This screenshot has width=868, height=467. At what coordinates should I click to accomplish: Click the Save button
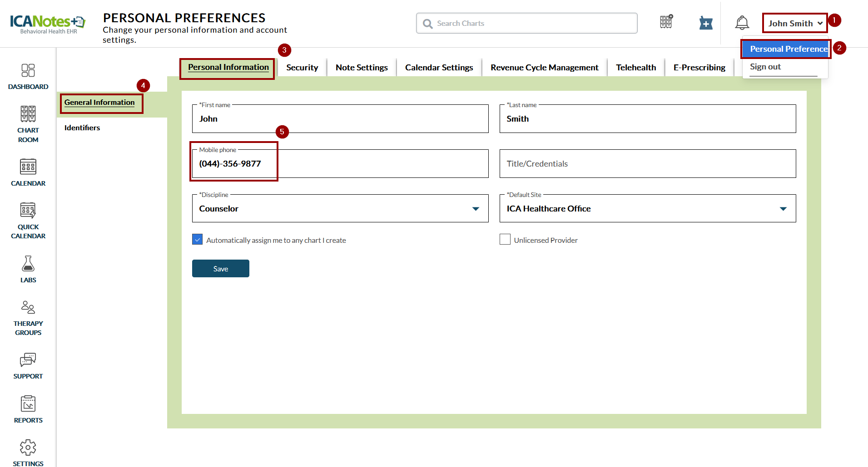pos(221,269)
